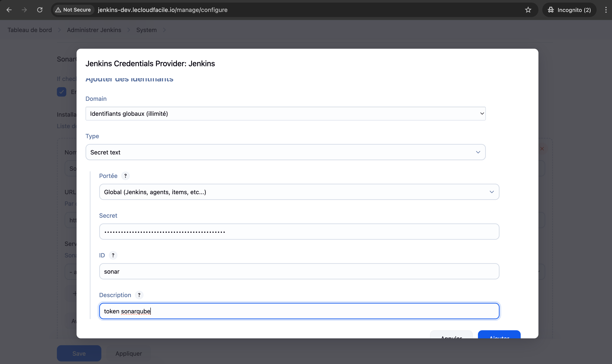Open help for ID field
Viewport: 612px width, 364px height.
(x=113, y=255)
